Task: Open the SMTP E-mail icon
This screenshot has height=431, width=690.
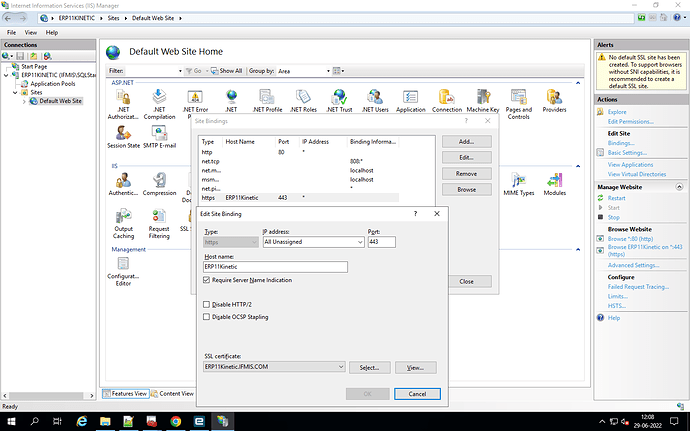Action: (x=159, y=137)
